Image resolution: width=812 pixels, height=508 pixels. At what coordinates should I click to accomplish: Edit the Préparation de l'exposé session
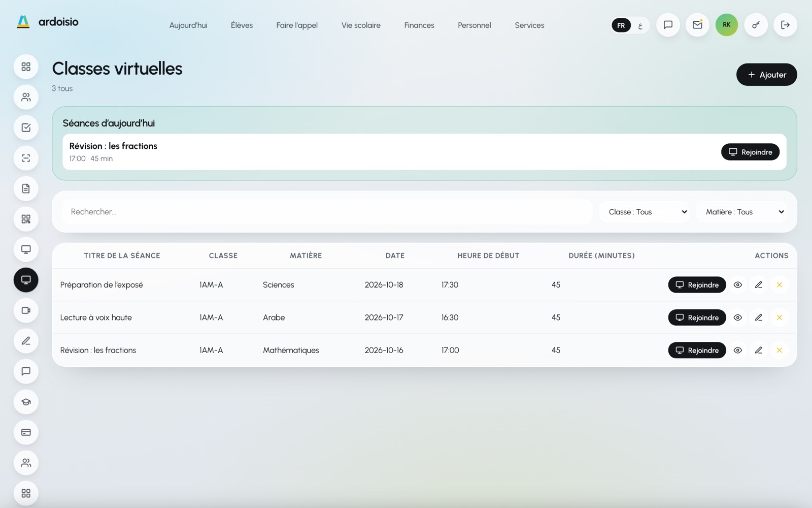tap(759, 285)
